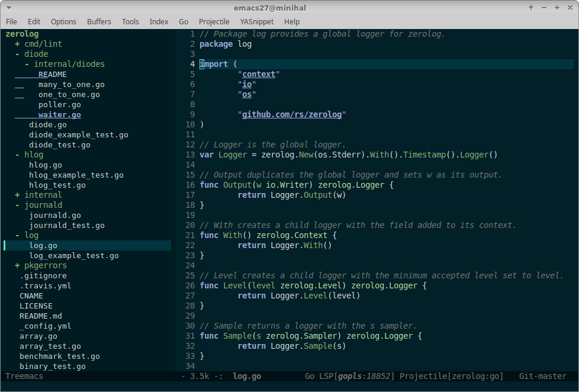
Task: Open LICENSE file
Action: pos(36,306)
